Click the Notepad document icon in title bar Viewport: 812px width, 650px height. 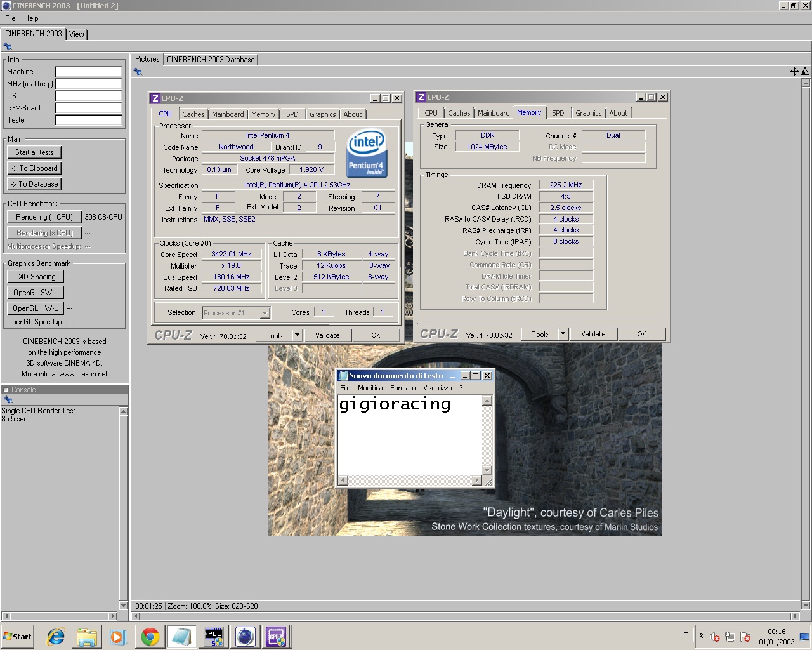tap(343, 375)
